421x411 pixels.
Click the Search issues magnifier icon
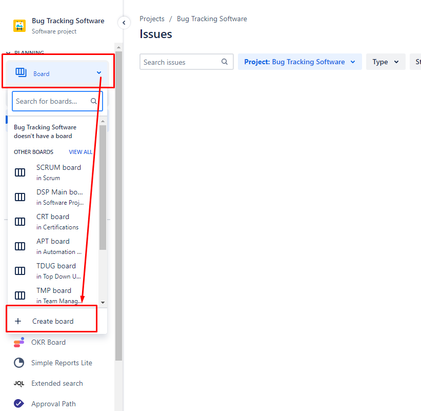225,62
